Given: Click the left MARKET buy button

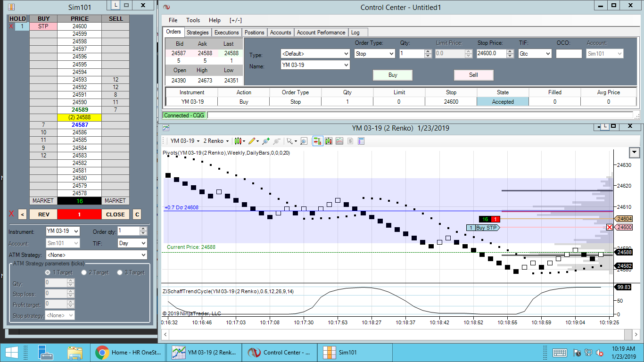Looking at the screenshot, I should click(x=43, y=201).
